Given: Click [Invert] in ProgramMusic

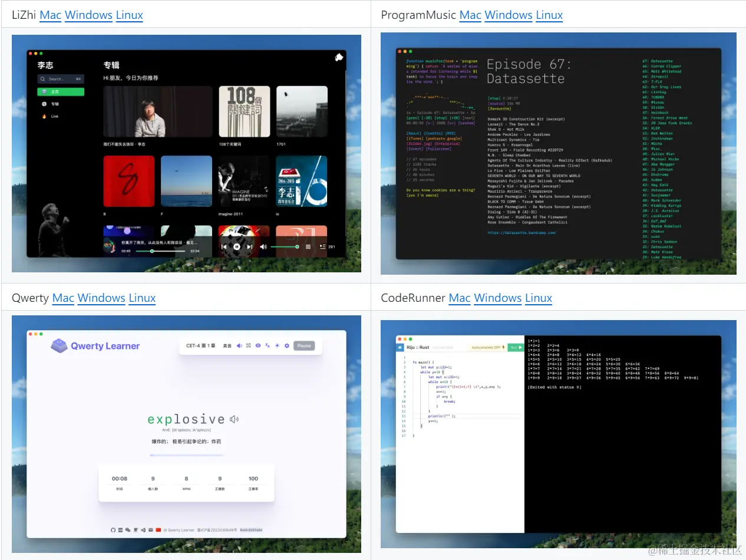Looking at the screenshot, I should 415,149.
